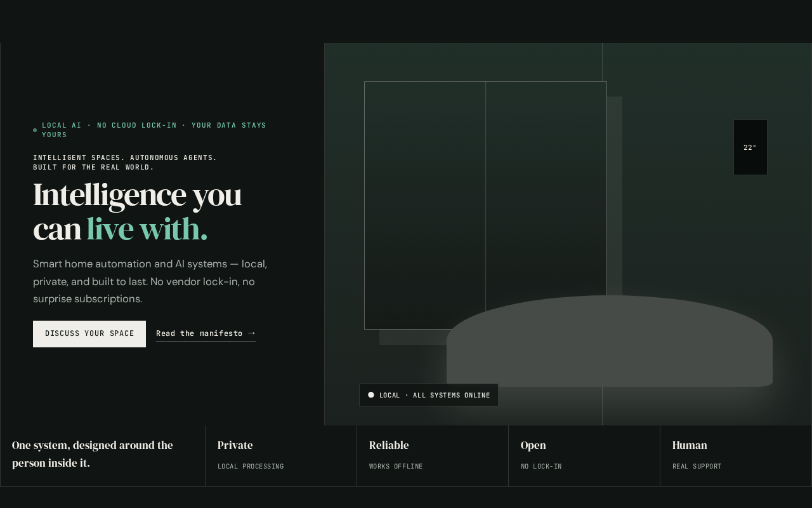812x508 pixels.
Task: Click the green 'live with.' headline text
Action: (147, 229)
